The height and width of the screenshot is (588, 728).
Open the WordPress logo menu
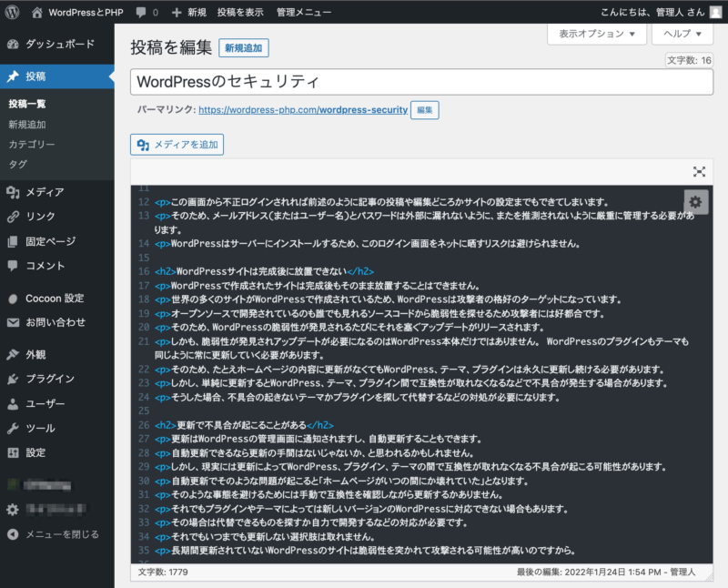click(x=12, y=12)
